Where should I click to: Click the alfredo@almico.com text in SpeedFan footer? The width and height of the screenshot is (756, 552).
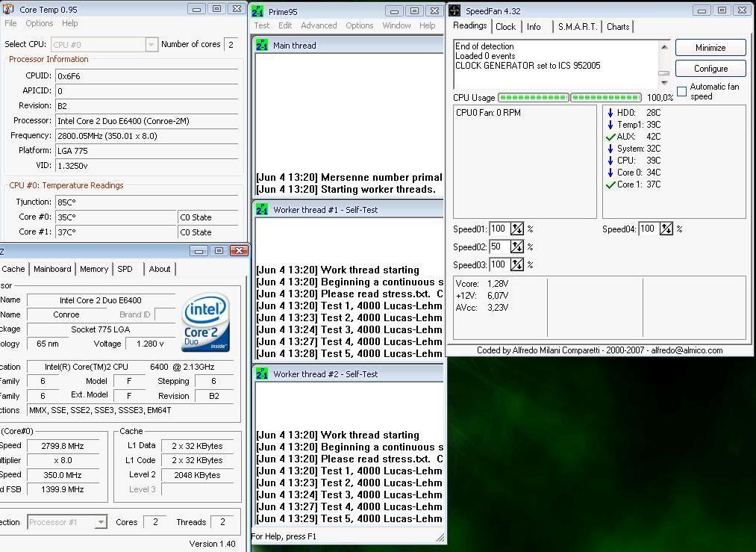pos(687,350)
